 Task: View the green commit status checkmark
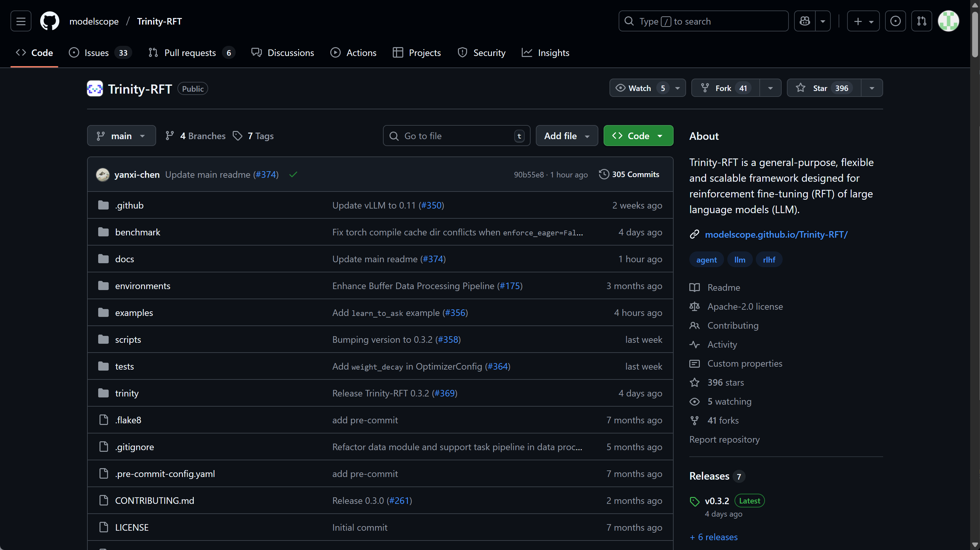click(x=293, y=175)
